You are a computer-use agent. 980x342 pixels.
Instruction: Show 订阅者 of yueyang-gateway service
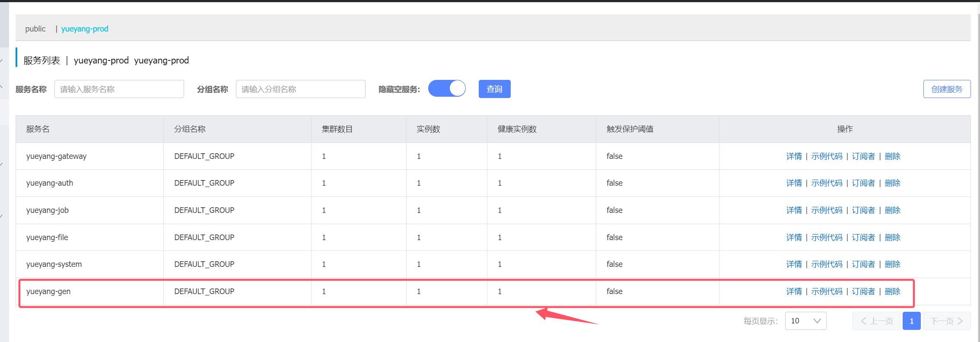click(863, 156)
